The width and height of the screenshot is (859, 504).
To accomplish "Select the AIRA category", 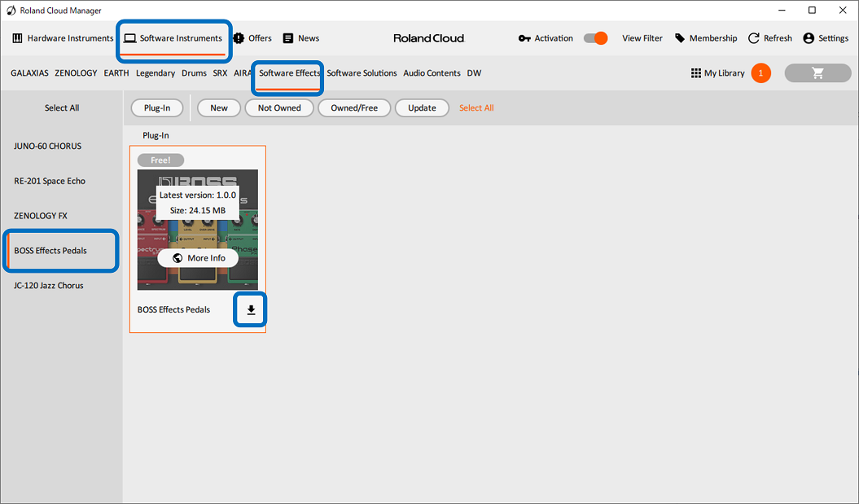I will [242, 72].
